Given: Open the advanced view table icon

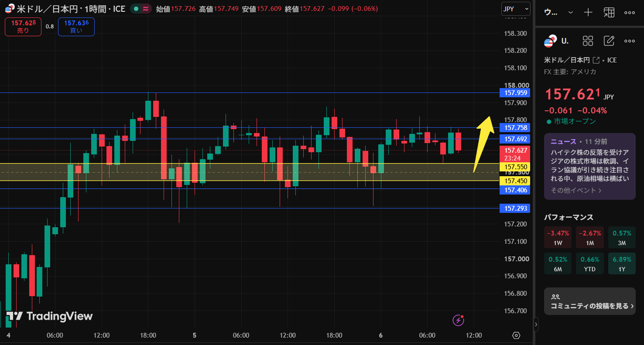Looking at the screenshot, I should coord(609,13).
